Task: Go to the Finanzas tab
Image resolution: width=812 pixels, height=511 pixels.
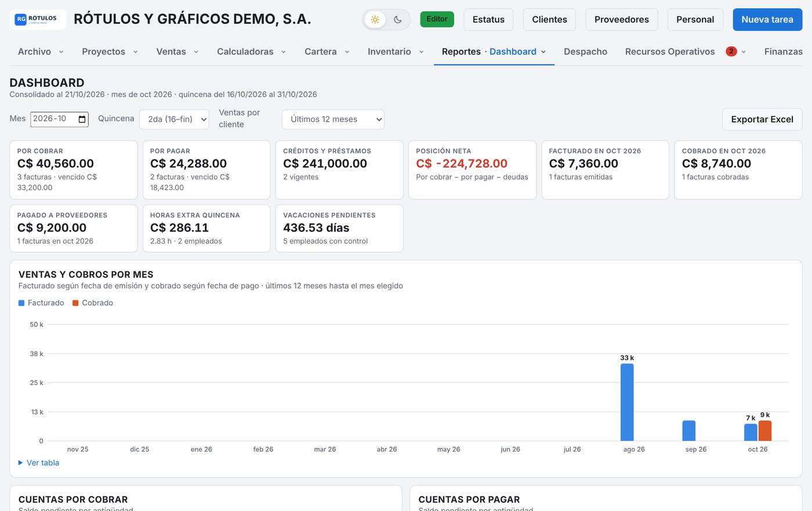Action: 783,52
